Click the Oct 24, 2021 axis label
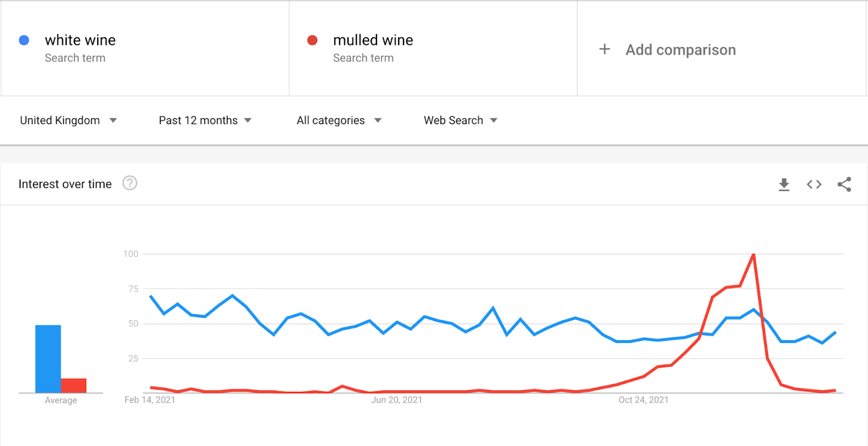Screen dimensions: 868x446 coord(643,400)
